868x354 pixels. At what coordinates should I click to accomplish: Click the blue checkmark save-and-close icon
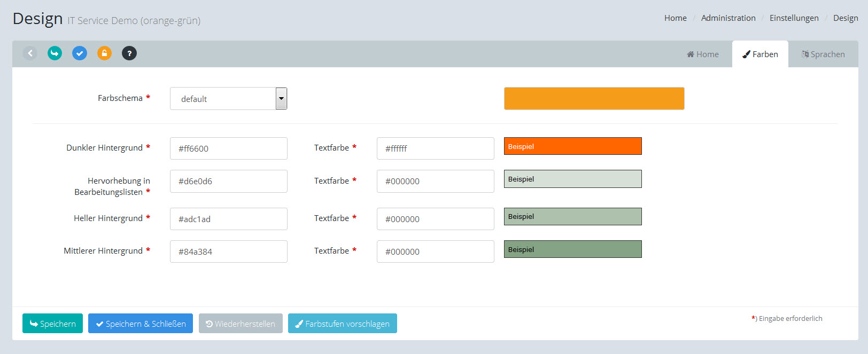(x=80, y=53)
